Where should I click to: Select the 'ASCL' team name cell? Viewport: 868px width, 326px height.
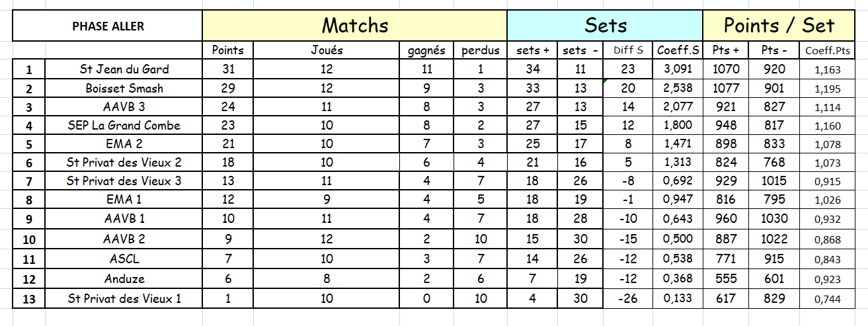124,259
